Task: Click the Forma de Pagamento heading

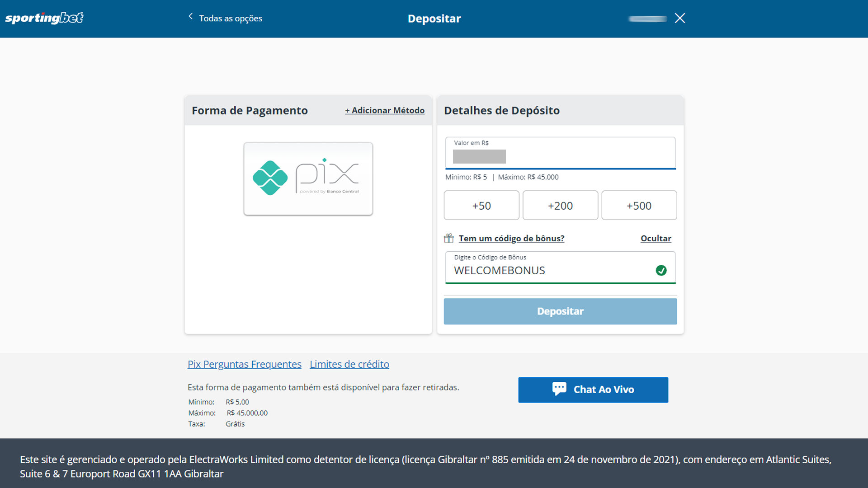Action: point(250,111)
